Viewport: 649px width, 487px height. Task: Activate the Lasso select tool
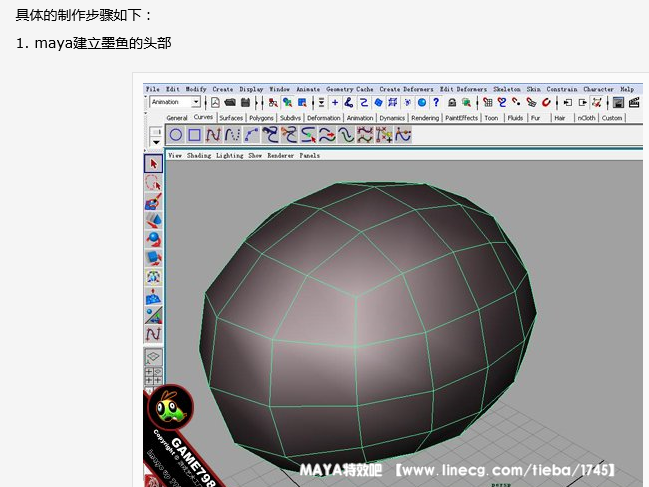[x=154, y=182]
